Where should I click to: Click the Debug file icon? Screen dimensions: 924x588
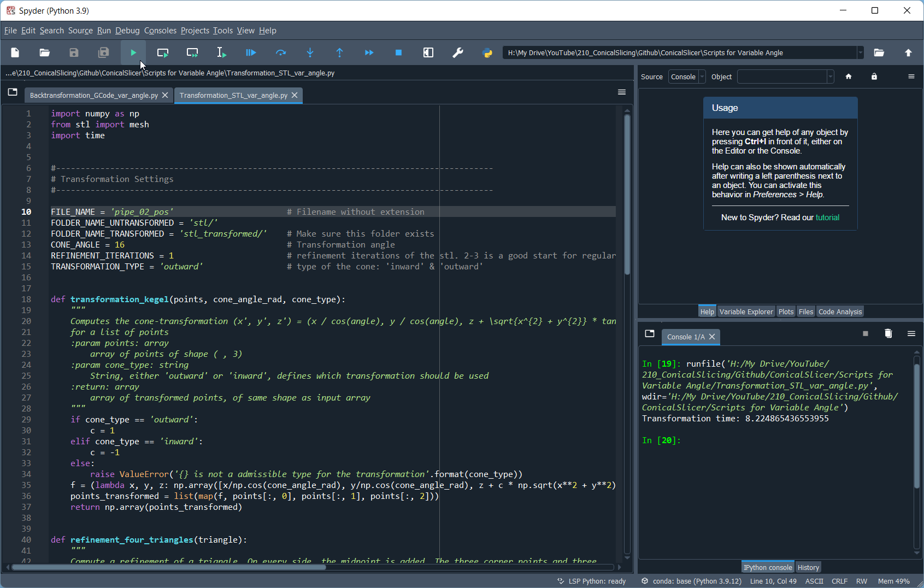251,53
